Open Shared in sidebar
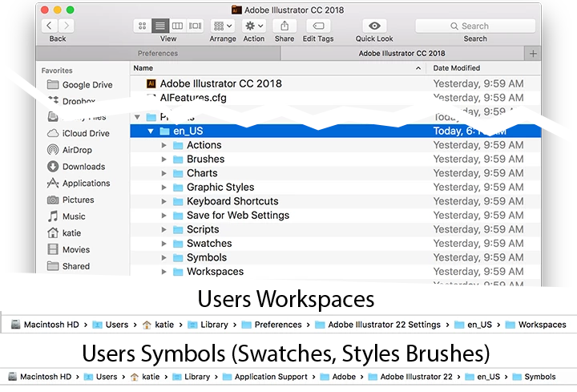Viewport: 577px width, 392px height. coord(68,266)
